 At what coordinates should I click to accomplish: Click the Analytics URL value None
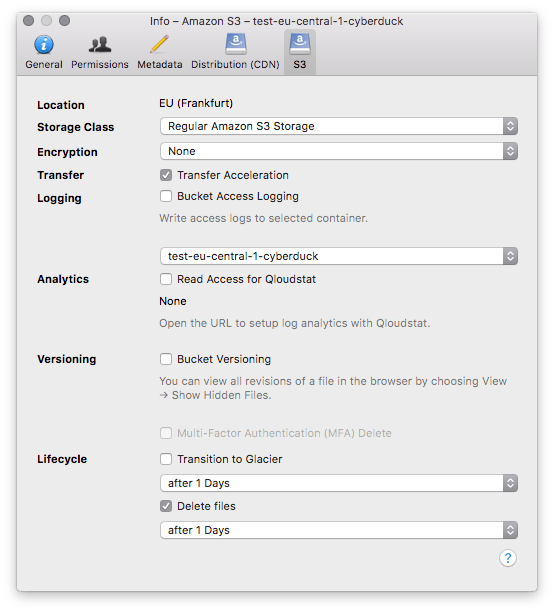(173, 301)
